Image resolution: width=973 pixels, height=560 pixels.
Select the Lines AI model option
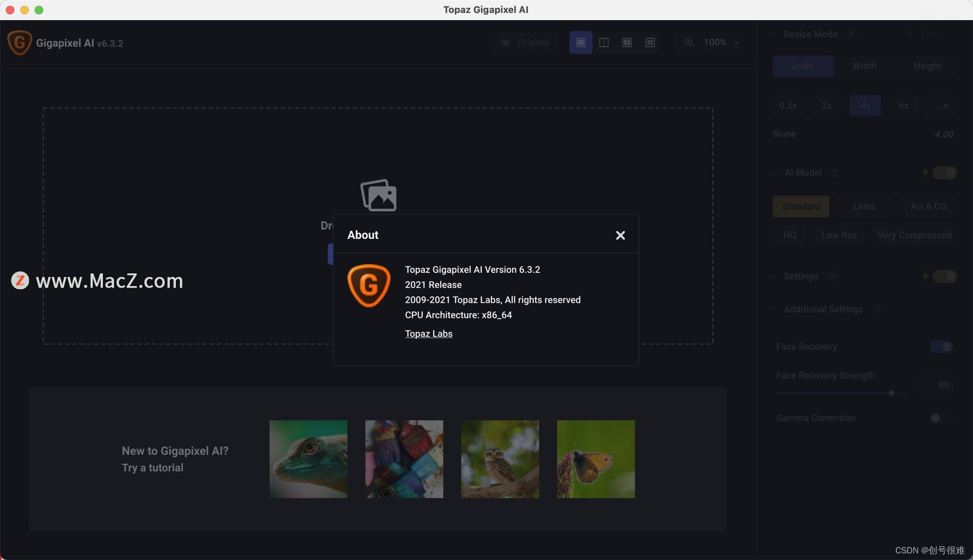click(865, 206)
